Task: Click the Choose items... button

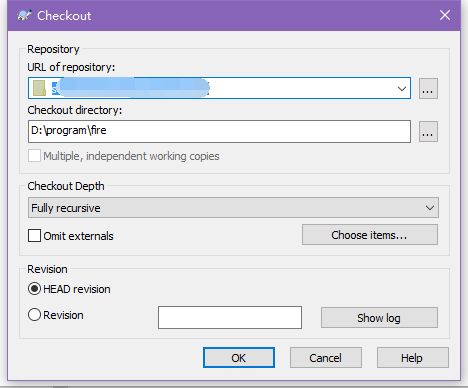Action: (x=370, y=235)
